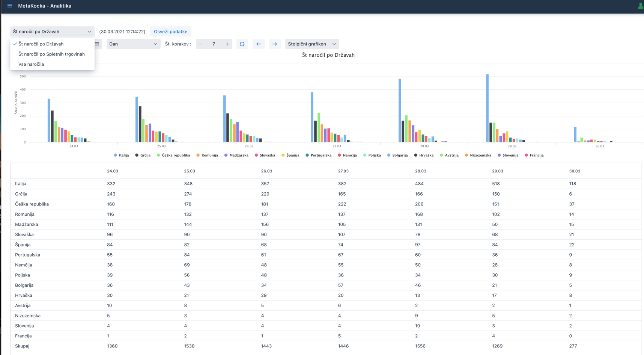Toggle Nemčija series in chart legend

(x=347, y=155)
